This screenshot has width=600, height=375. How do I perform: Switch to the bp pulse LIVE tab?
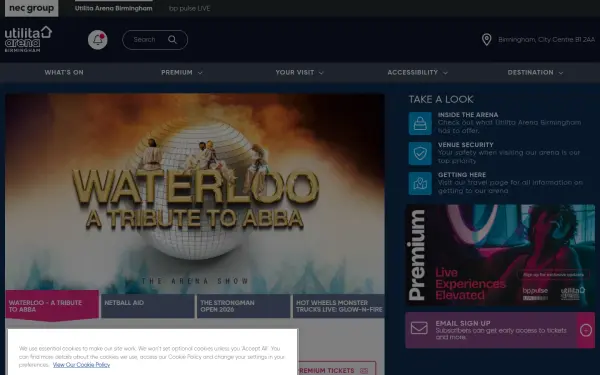coord(189,8)
